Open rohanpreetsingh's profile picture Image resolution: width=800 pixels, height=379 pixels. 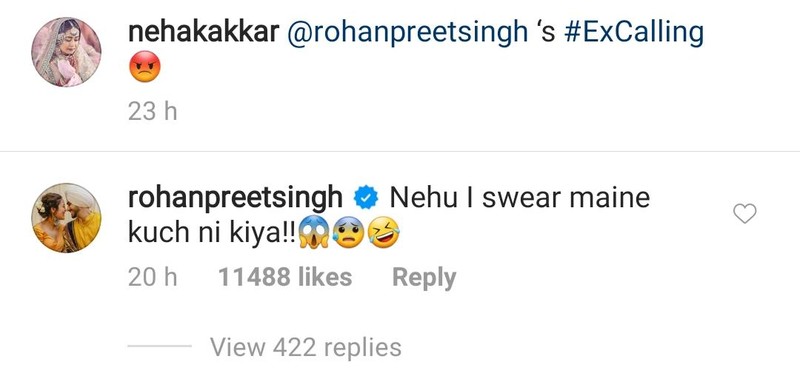click(66, 218)
